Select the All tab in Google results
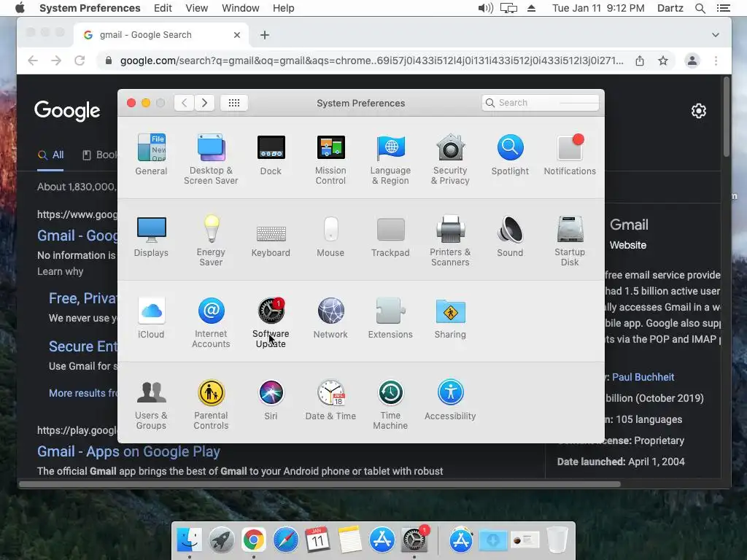 [50, 155]
